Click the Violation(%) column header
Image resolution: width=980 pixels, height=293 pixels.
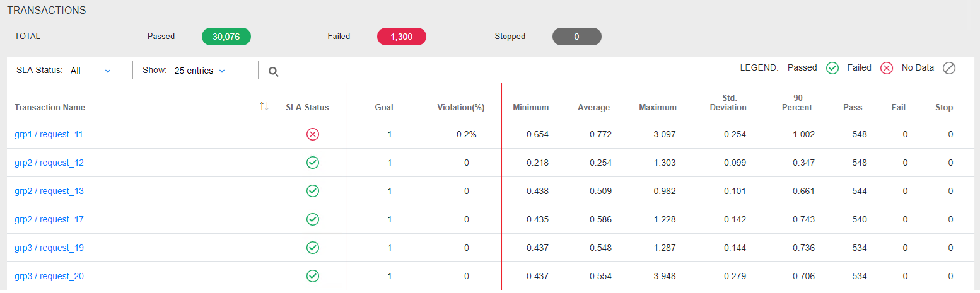(x=460, y=107)
